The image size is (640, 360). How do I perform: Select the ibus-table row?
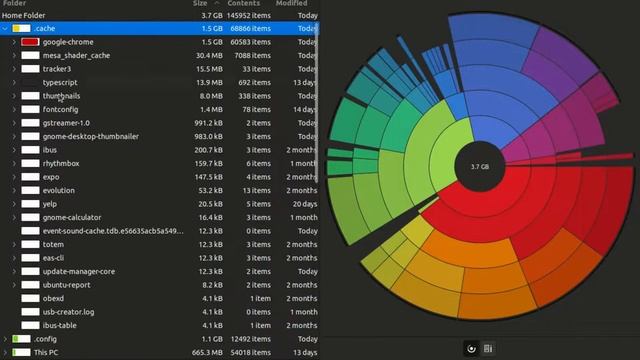(x=159, y=325)
